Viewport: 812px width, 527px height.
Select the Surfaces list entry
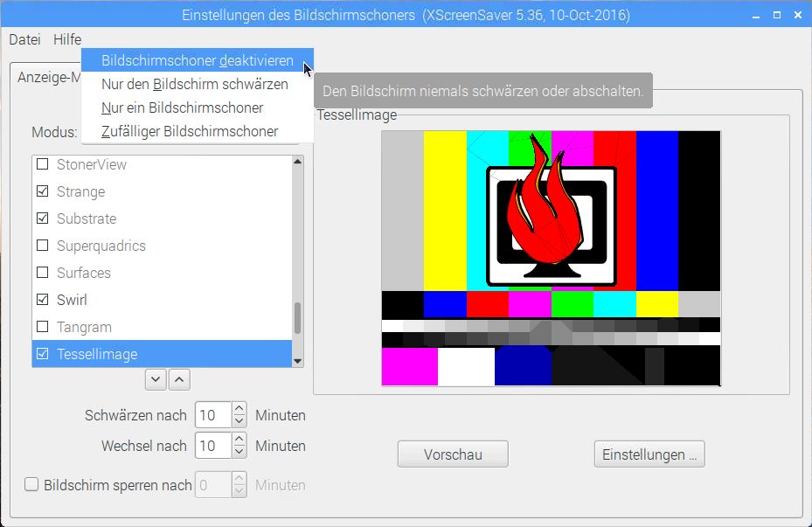162,273
